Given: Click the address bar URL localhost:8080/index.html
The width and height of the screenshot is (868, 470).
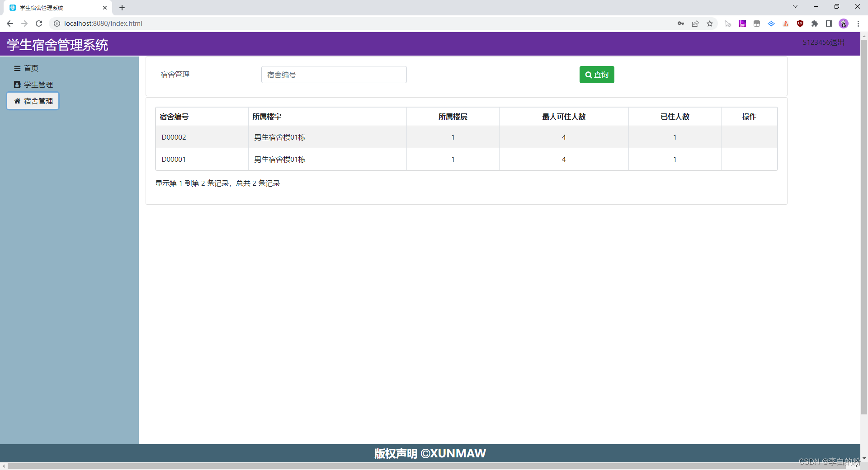Looking at the screenshot, I should (103, 23).
